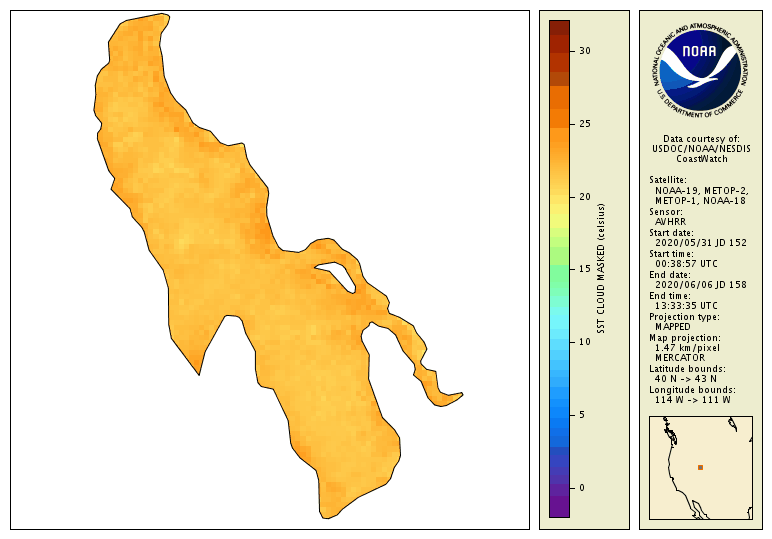The width and height of the screenshot is (772, 539).
Task: Click the 'Map projection:' label
Action: [x=685, y=338]
